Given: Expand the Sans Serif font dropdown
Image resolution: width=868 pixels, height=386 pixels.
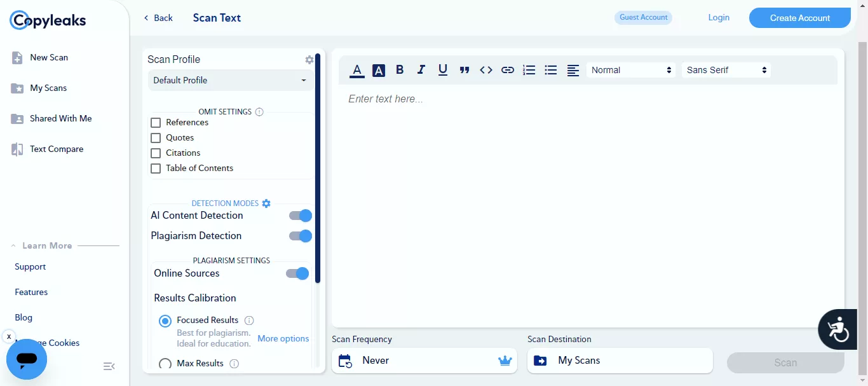Looking at the screenshot, I should pos(726,70).
